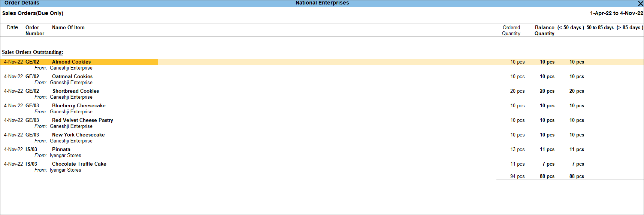
Task: Click Ganeshji Enterprise under Almond Cookies
Action: (71, 68)
